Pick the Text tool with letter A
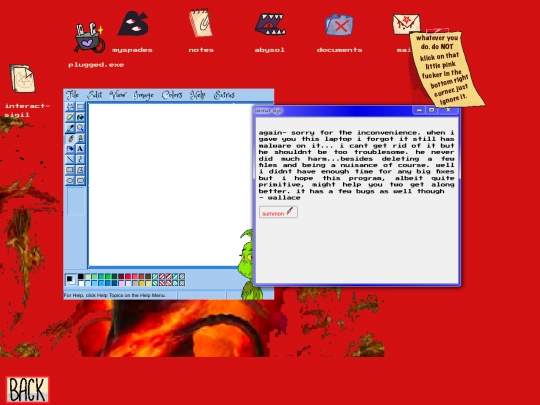The height and width of the screenshot is (405, 540). tap(81, 149)
